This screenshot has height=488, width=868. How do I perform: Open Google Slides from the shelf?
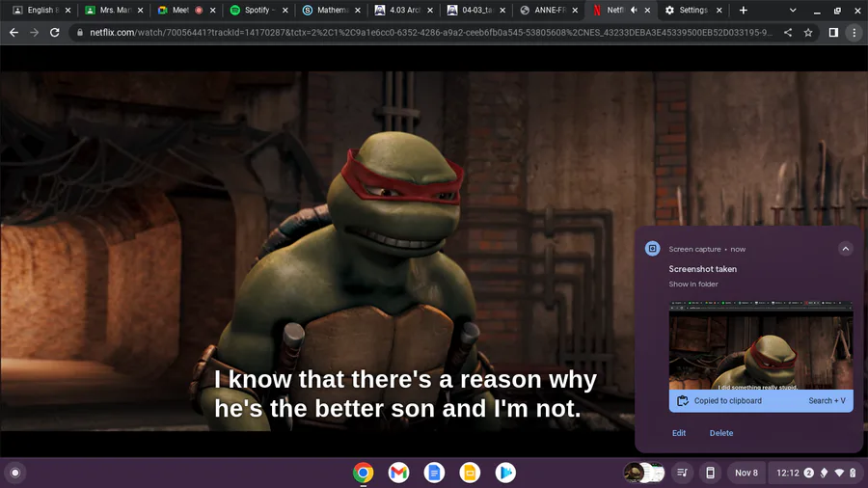pos(470,473)
